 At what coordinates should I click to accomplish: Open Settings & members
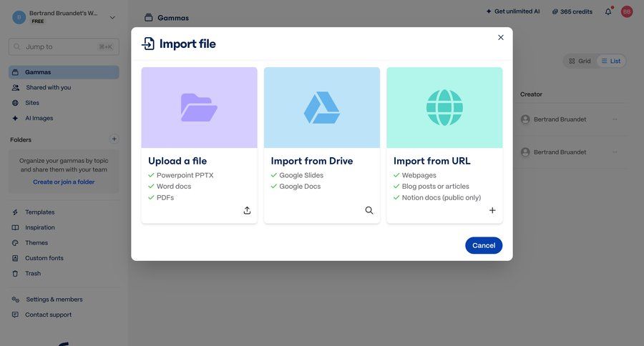tap(54, 300)
